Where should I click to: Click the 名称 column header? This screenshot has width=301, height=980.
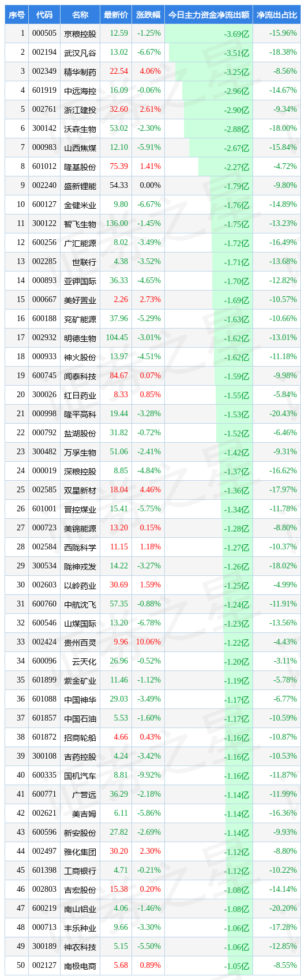click(80, 14)
